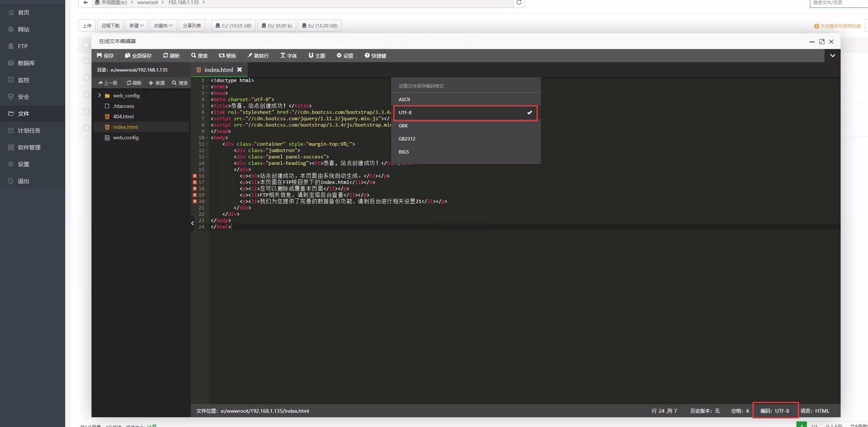Click the 行 24, 列 7 cursor position
Viewport: 868px width, 427px height.
point(664,411)
